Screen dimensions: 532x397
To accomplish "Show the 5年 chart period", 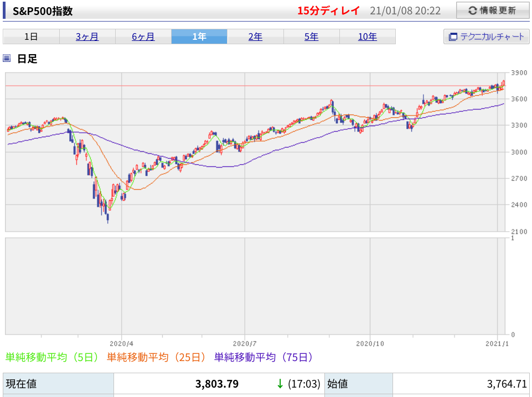I will [312, 36].
